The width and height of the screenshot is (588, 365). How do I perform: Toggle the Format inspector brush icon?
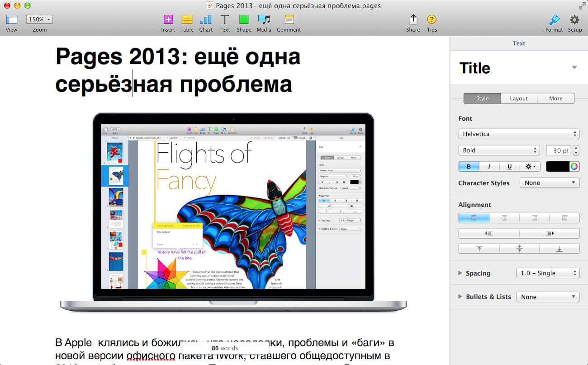coord(554,20)
